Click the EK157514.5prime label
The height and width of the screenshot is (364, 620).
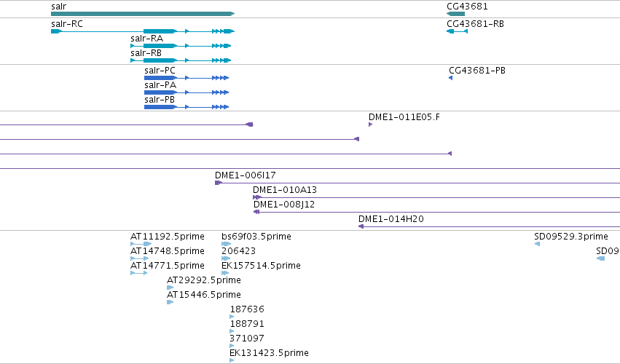261,266
